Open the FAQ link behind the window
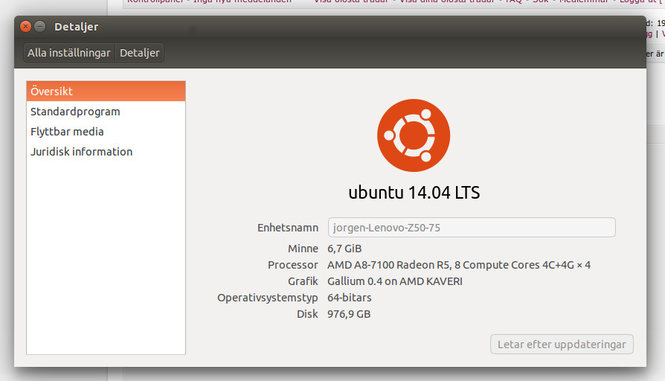The height and width of the screenshot is (381, 665). (513, 1)
